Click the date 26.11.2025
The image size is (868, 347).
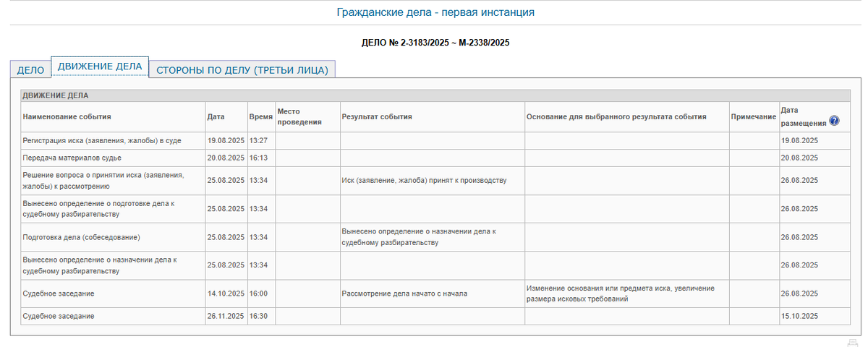(x=226, y=317)
